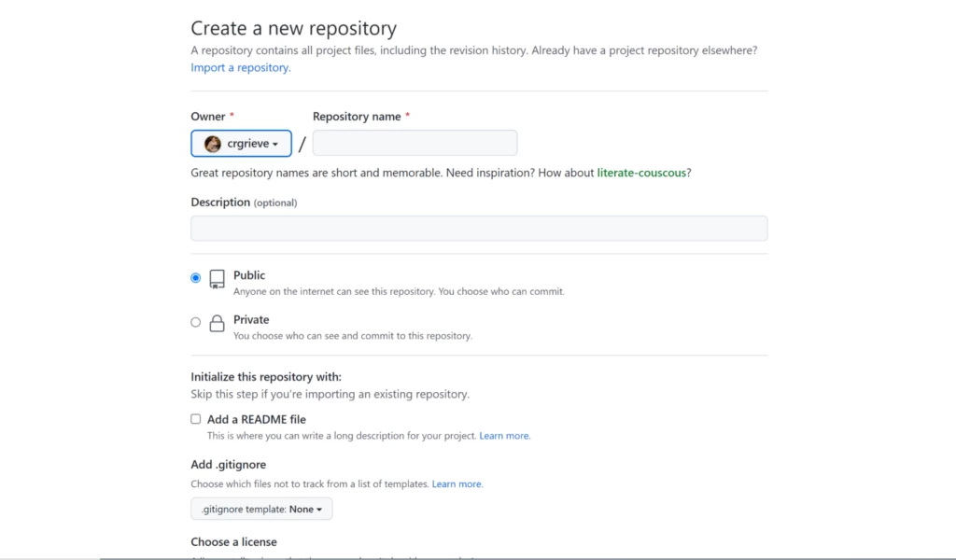Viewport: 956px width, 560px height.
Task: Click the Description input field
Action: (478, 228)
